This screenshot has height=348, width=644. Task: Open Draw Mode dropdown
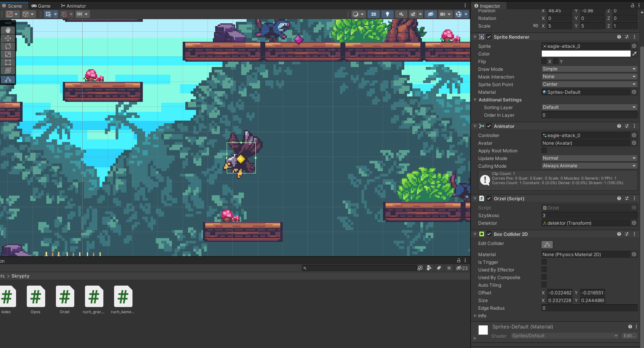point(589,69)
